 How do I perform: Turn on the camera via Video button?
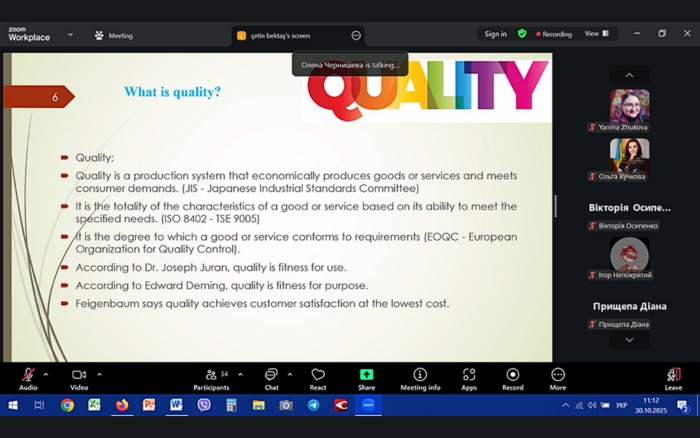[79, 376]
